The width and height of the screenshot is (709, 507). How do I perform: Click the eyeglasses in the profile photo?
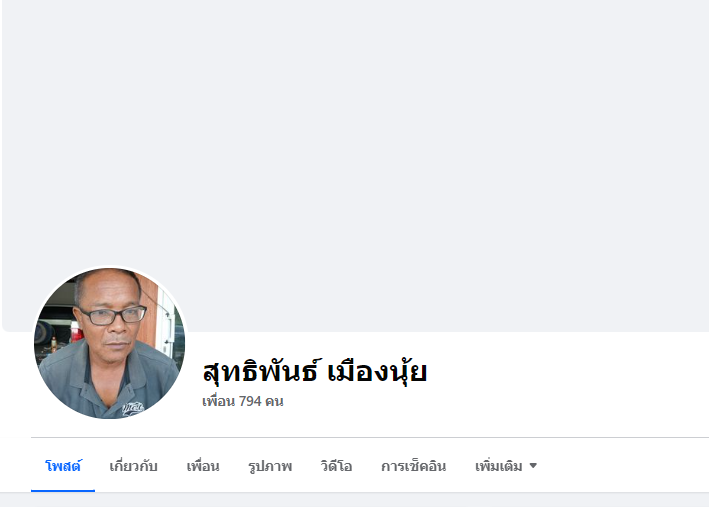[113, 315]
